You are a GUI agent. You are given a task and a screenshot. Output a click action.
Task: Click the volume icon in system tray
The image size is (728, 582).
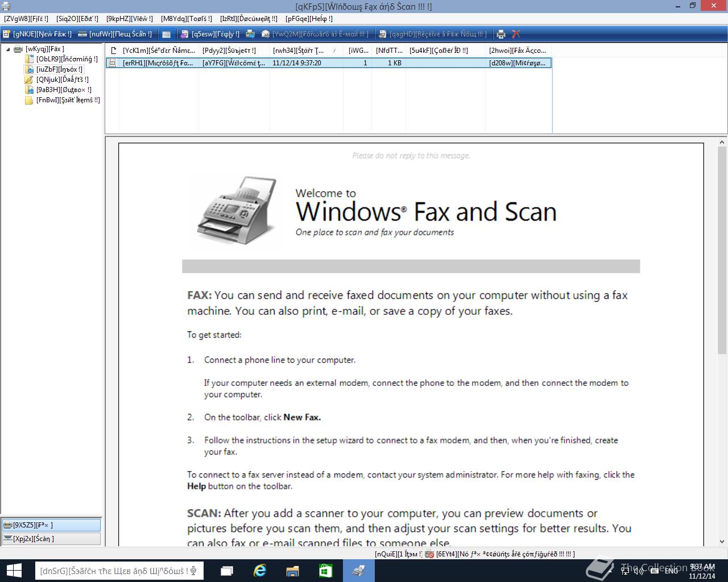639,571
